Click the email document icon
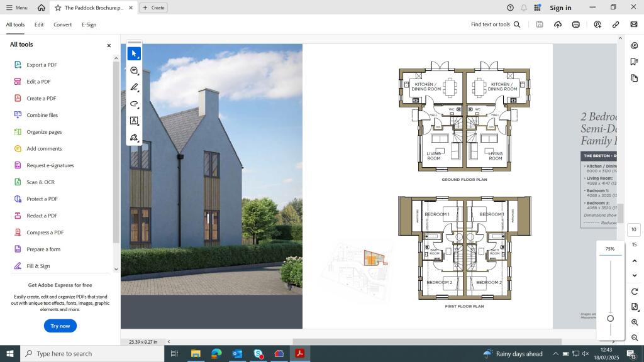644x362 pixels. 633,25
